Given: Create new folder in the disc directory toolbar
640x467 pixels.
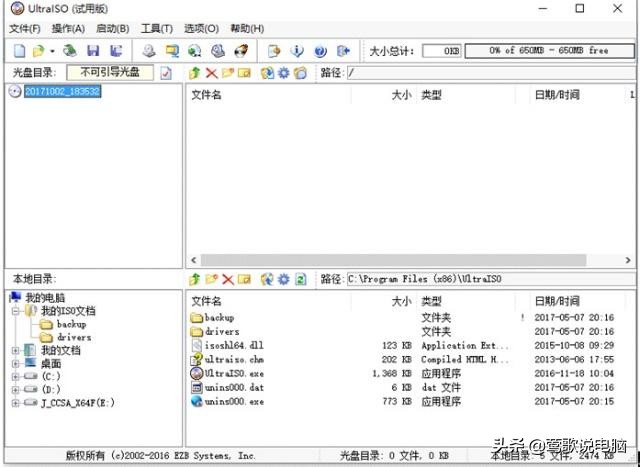Looking at the screenshot, I should pyautogui.click(x=228, y=73).
